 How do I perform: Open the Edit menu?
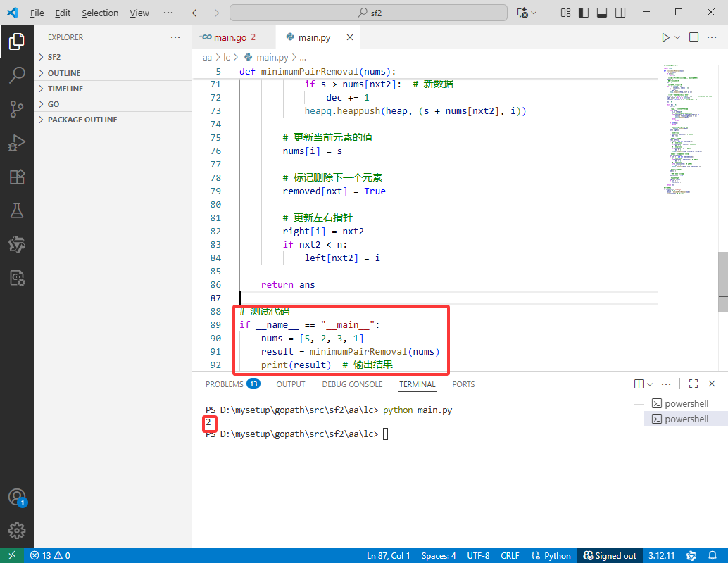pyautogui.click(x=63, y=13)
